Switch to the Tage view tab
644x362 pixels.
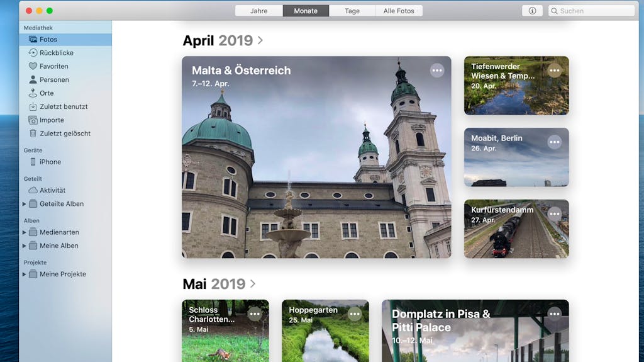click(352, 11)
